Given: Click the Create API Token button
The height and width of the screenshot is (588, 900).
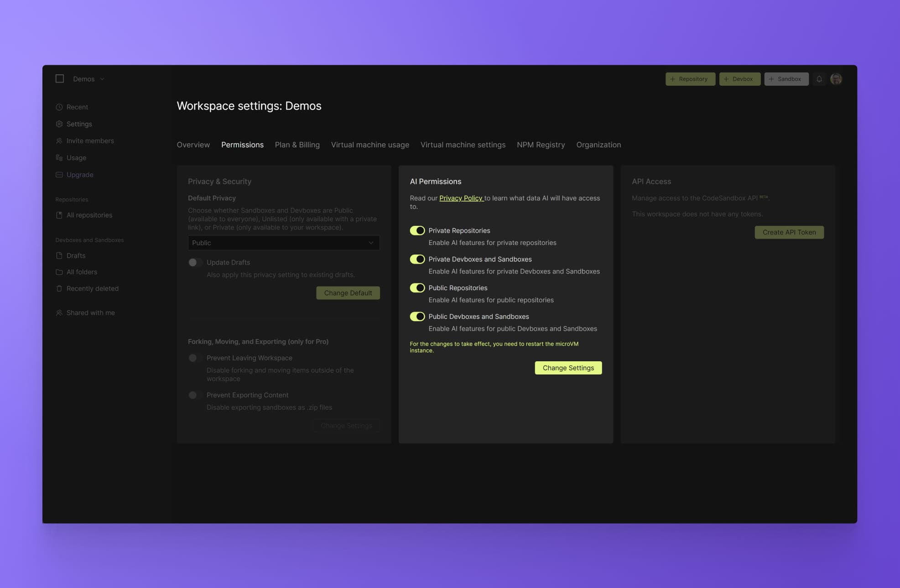Looking at the screenshot, I should tap(789, 232).
